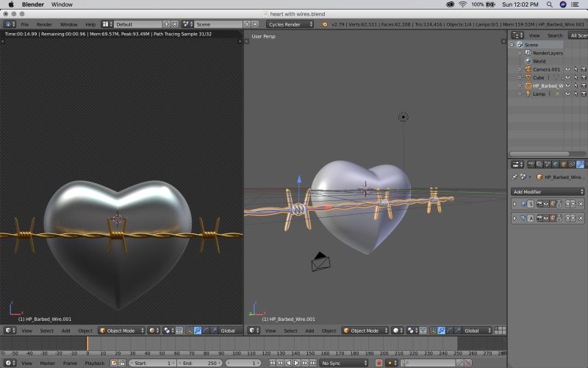Open the Help menu
Image resolution: width=588 pixels, height=368 pixels.
coord(90,24)
